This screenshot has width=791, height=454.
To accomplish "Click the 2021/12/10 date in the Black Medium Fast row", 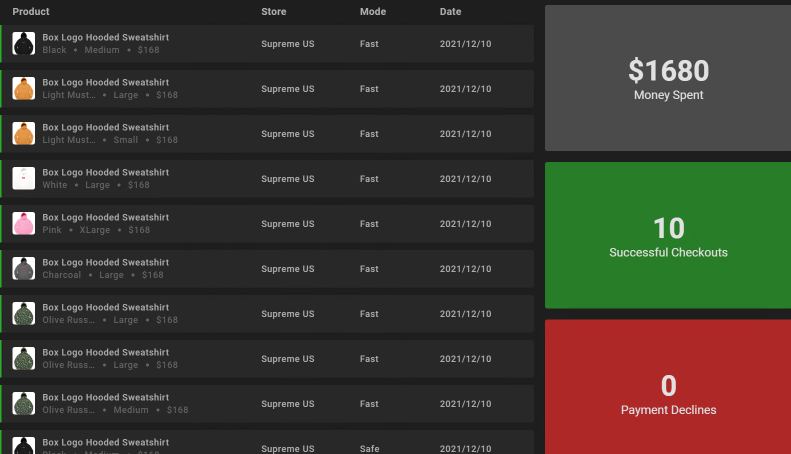I will (465, 44).
